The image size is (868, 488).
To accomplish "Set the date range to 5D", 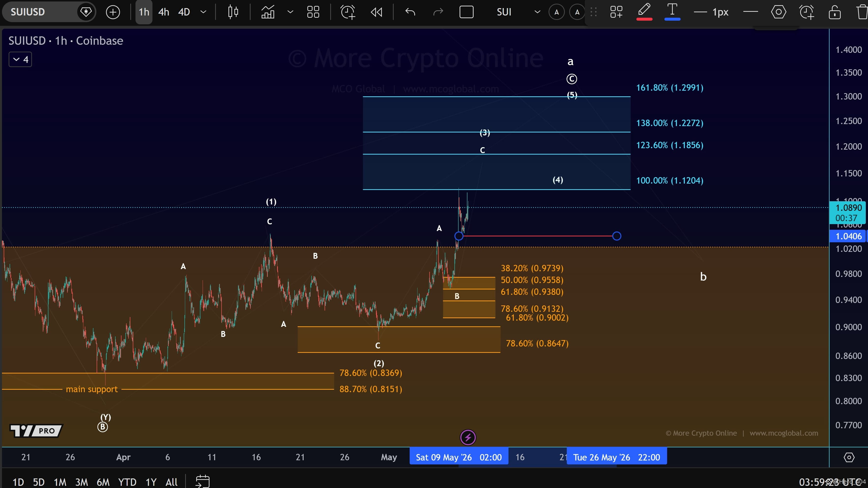I will pos(39,482).
